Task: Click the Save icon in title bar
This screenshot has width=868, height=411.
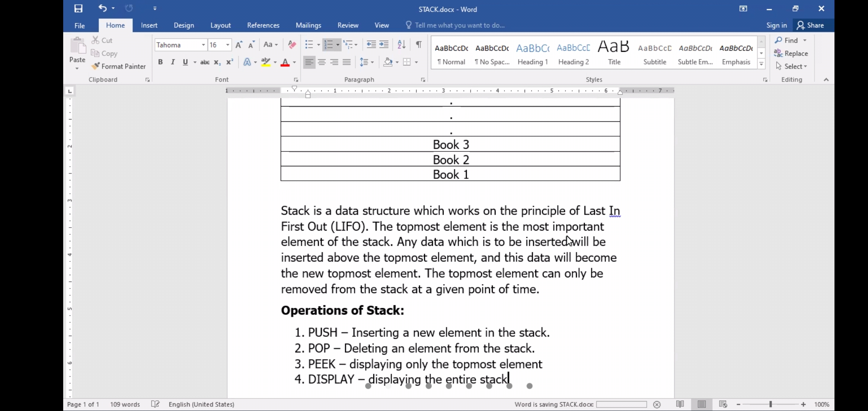Action: click(x=78, y=8)
